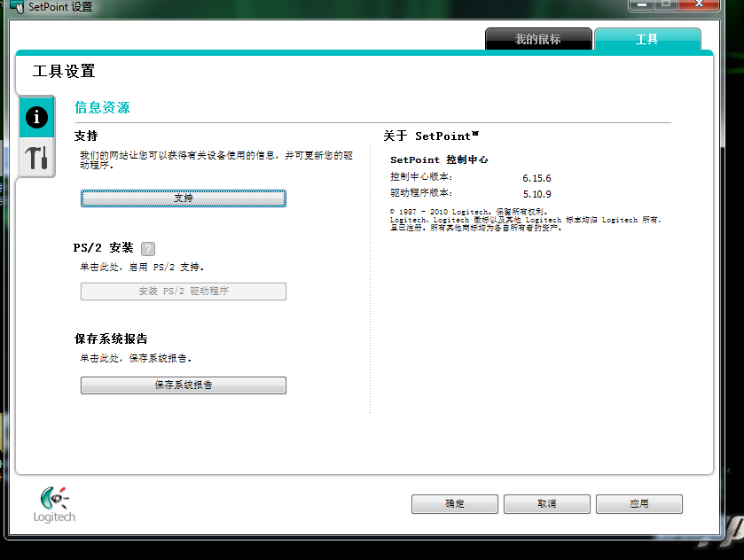The width and height of the screenshot is (744, 560).
Task: Click the control center version value 6.15.6
Action: click(x=536, y=178)
